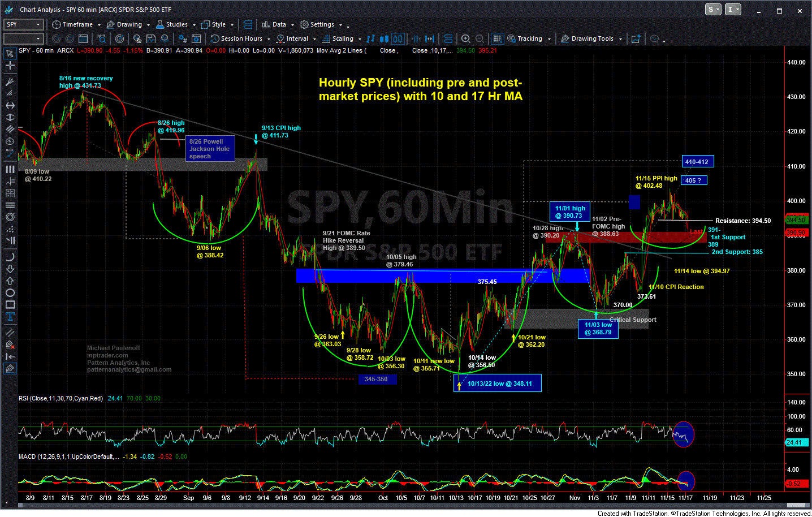Expand the Studies dropdown arrow

(194, 25)
